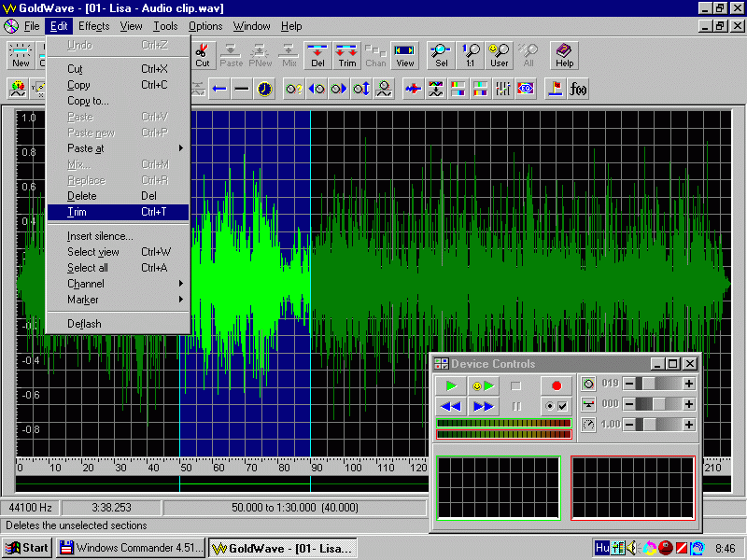Click the User zoom toolbar button
The image size is (747, 560).
499,55
